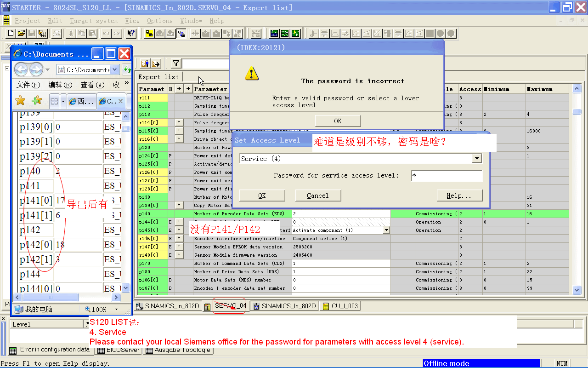Click the Expert list vertical scrollbar thumb

(x=577, y=111)
